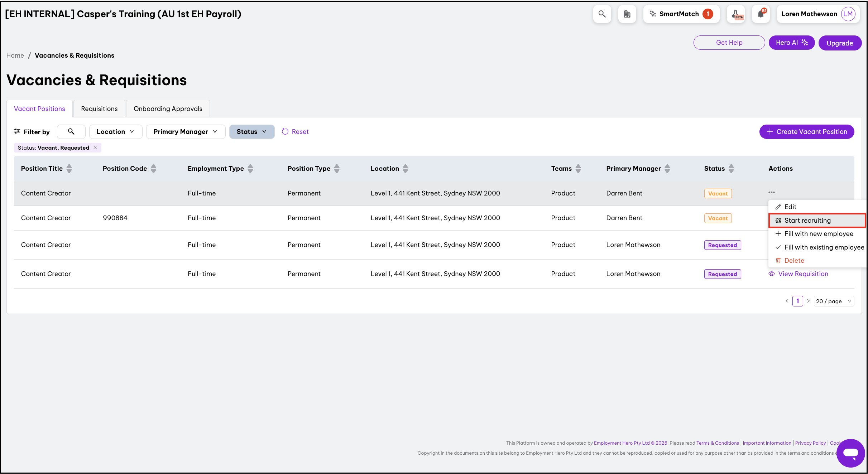Open the notifications bell icon
Screen dimensions: 868x474
click(x=761, y=14)
